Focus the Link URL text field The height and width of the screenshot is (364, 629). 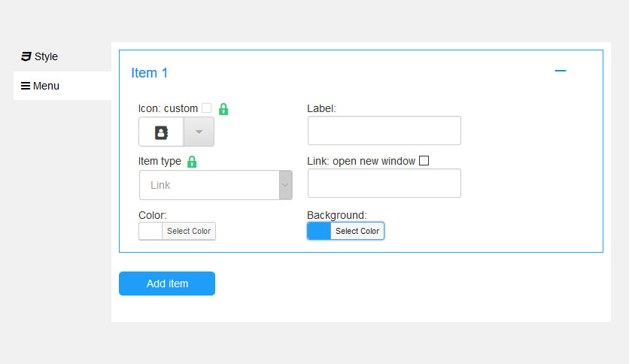(384, 184)
